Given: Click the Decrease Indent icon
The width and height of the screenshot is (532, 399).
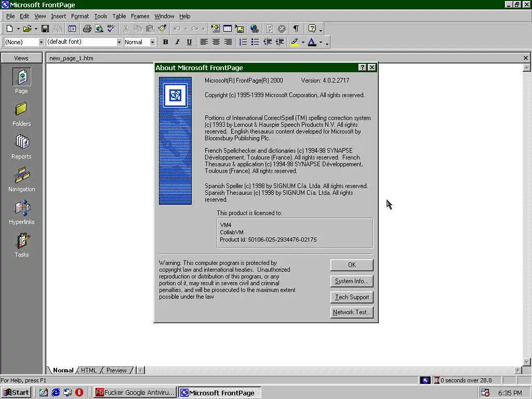Looking at the screenshot, I should coord(268,42).
